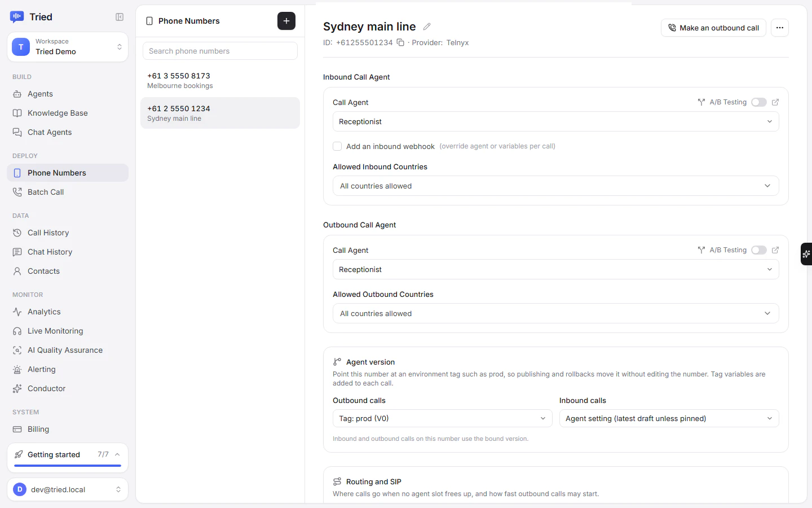Viewport: 812px width, 508px height.
Task: Open inbound Call Agent Receptionist dropdown
Action: pos(556,121)
